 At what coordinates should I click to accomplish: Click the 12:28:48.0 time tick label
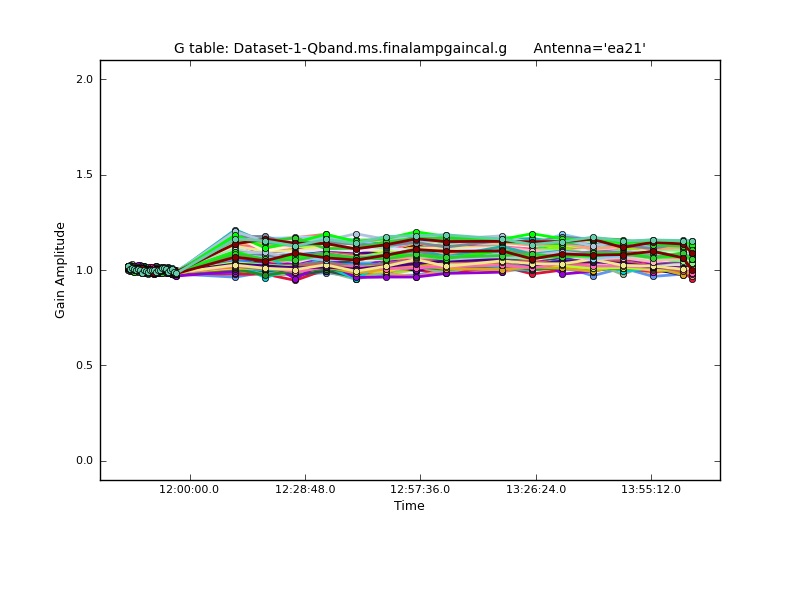[x=305, y=489]
